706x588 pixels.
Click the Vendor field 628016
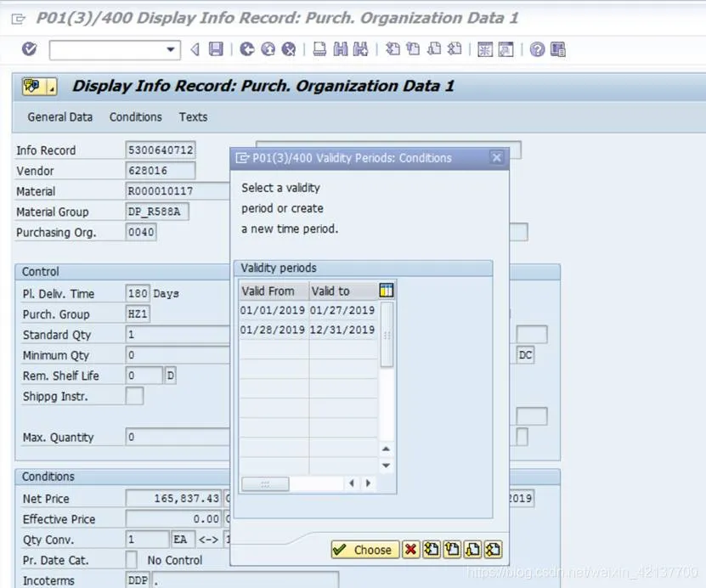(x=161, y=171)
